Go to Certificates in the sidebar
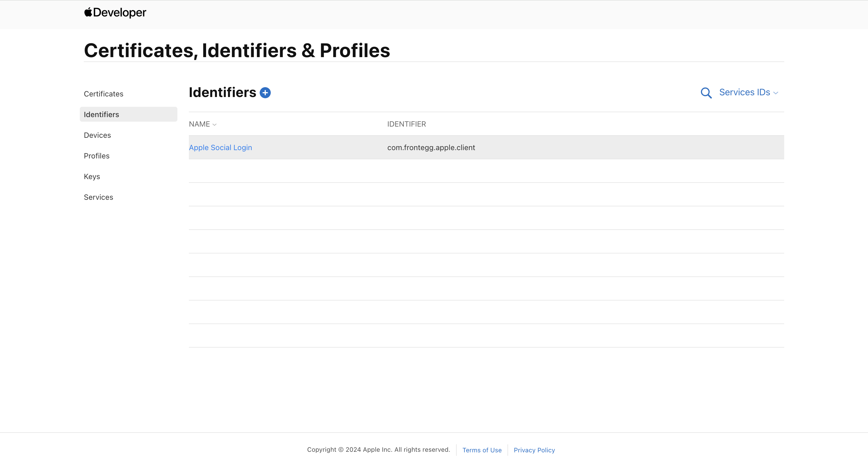This screenshot has height=473, width=868. coord(103,94)
